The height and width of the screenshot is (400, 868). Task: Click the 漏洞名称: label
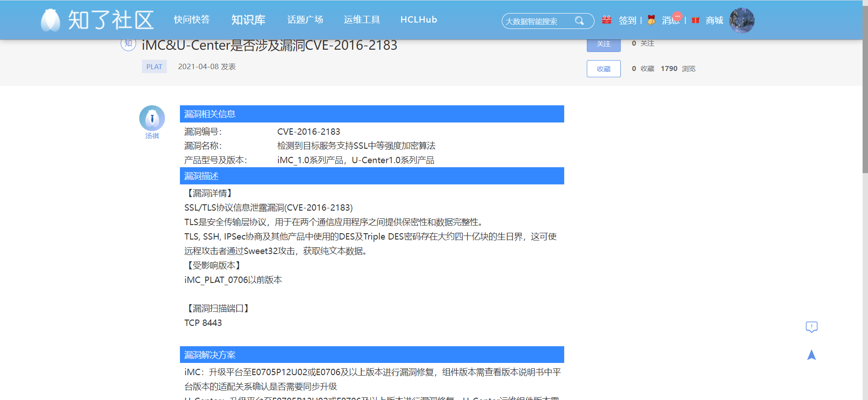[x=203, y=146]
